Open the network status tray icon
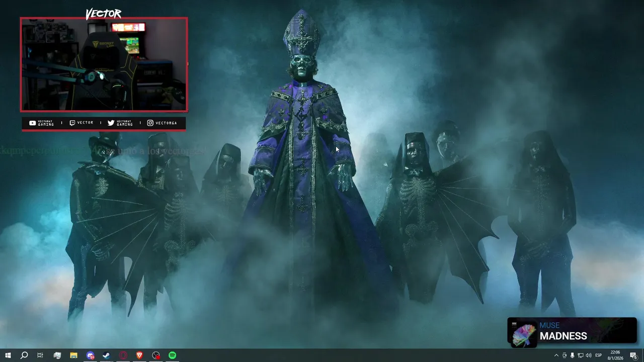 (580, 355)
